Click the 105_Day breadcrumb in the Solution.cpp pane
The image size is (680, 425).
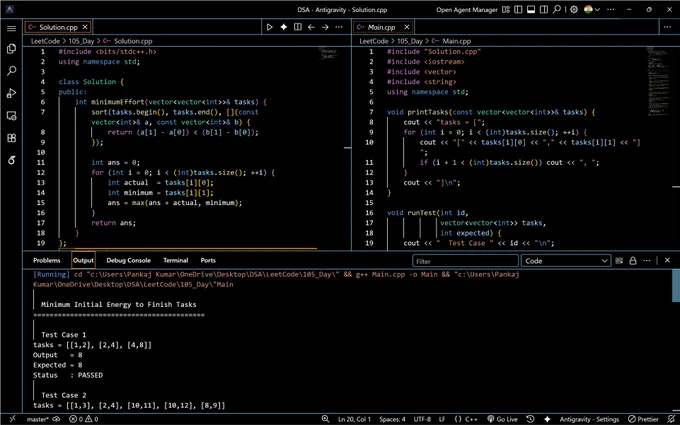click(81, 41)
